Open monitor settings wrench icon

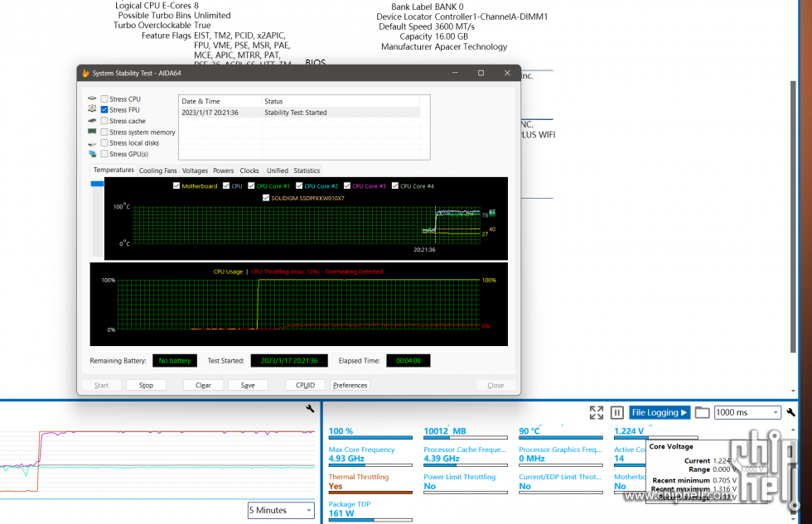[790, 412]
